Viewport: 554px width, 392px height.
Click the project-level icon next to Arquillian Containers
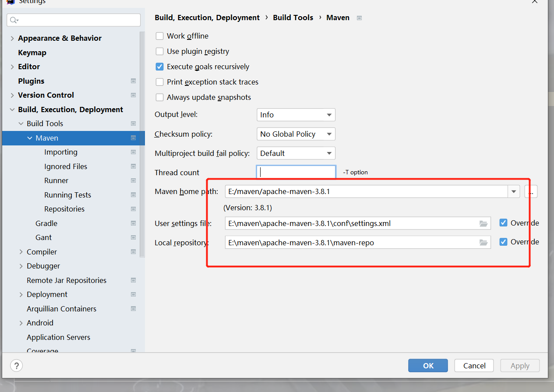coord(133,309)
